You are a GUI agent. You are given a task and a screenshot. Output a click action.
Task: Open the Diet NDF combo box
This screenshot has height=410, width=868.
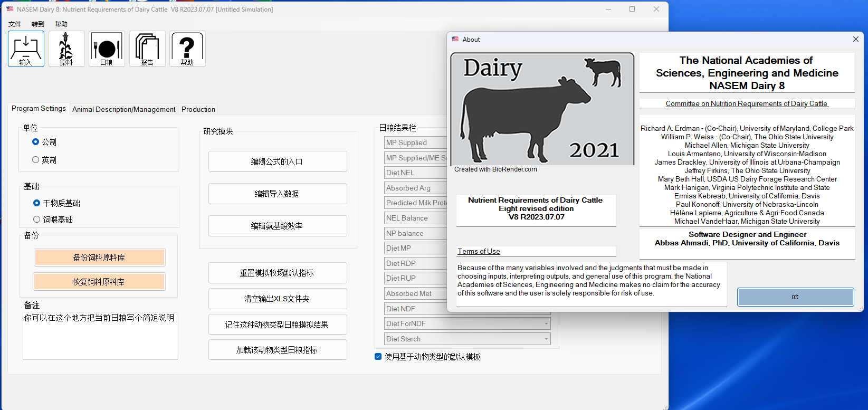point(415,309)
